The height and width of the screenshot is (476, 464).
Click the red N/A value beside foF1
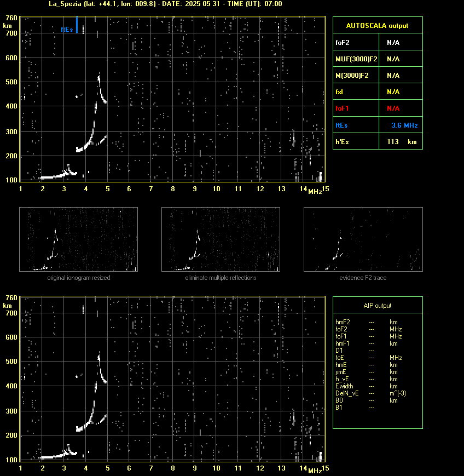click(393, 108)
